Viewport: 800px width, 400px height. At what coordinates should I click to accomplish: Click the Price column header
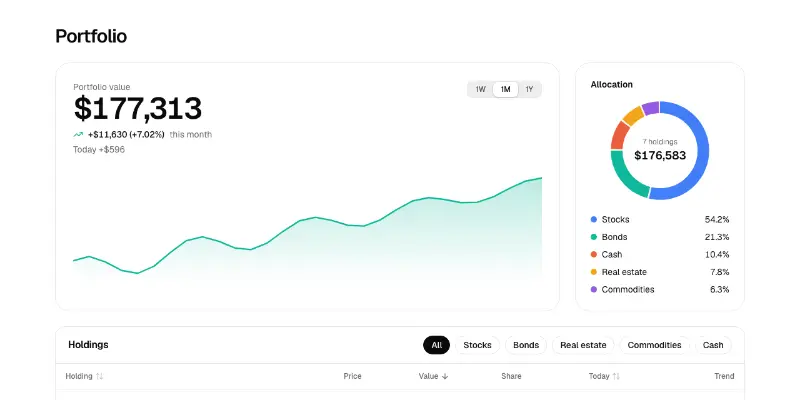click(352, 376)
